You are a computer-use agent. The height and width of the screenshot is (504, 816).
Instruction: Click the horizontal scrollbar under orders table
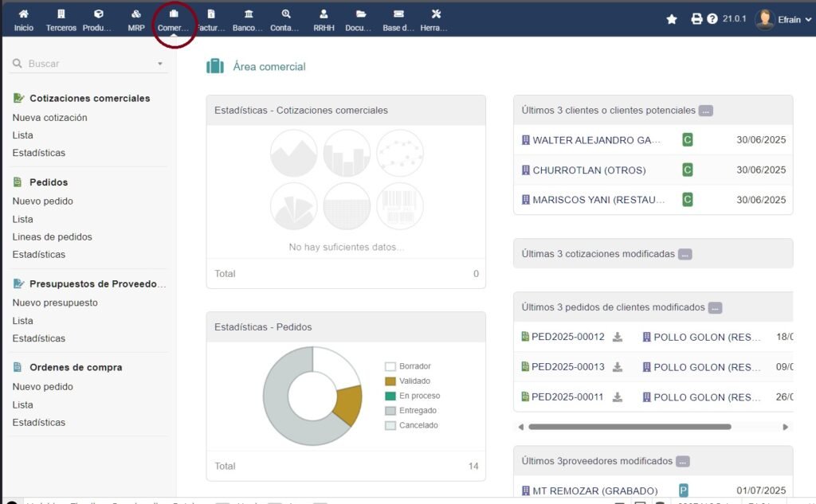click(630, 427)
